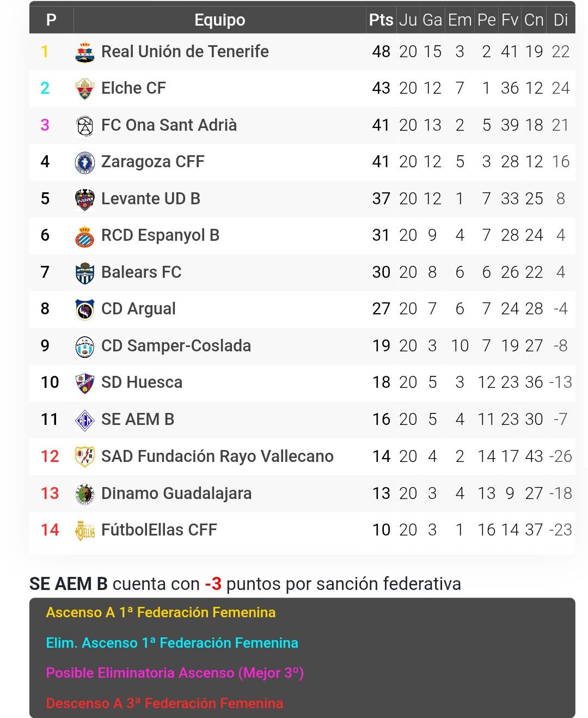The image size is (588, 718).
Task: Open FC Ona Sant Adrià badge icon
Action: (84, 126)
